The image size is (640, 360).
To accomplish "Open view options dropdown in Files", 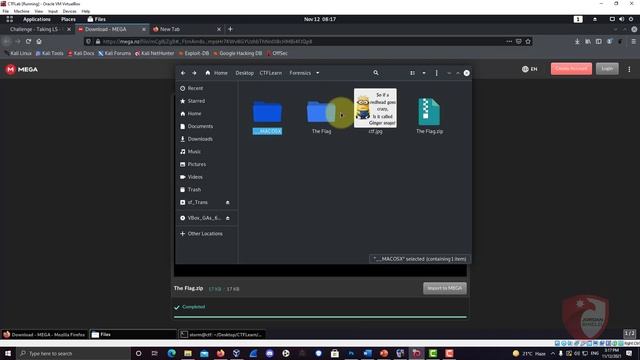I will point(424,73).
